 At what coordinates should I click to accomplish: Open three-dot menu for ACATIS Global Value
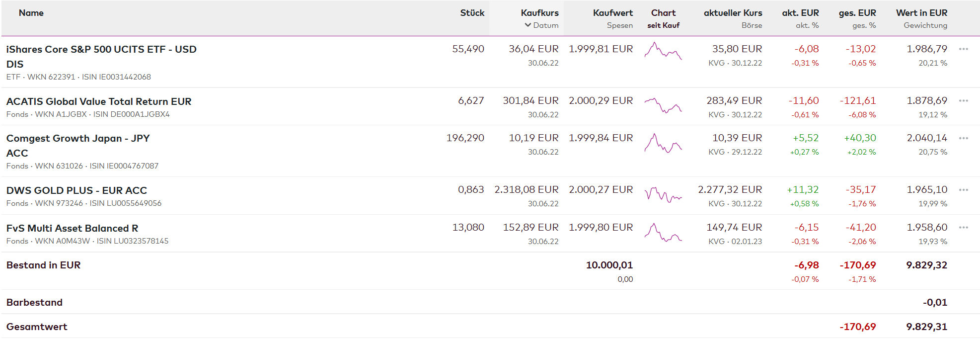[963, 101]
